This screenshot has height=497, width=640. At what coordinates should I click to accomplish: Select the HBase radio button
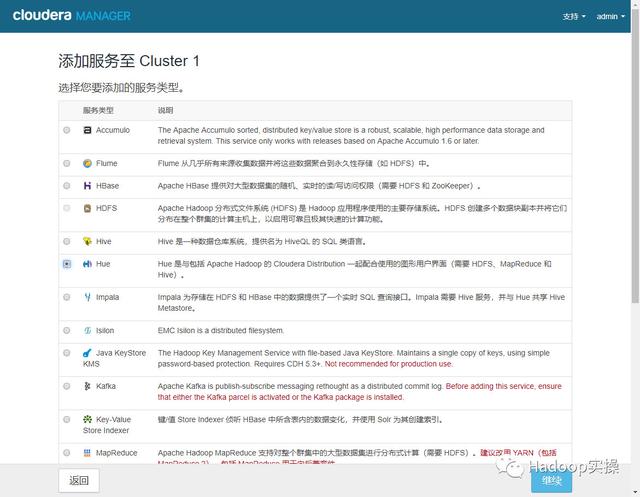67,186
